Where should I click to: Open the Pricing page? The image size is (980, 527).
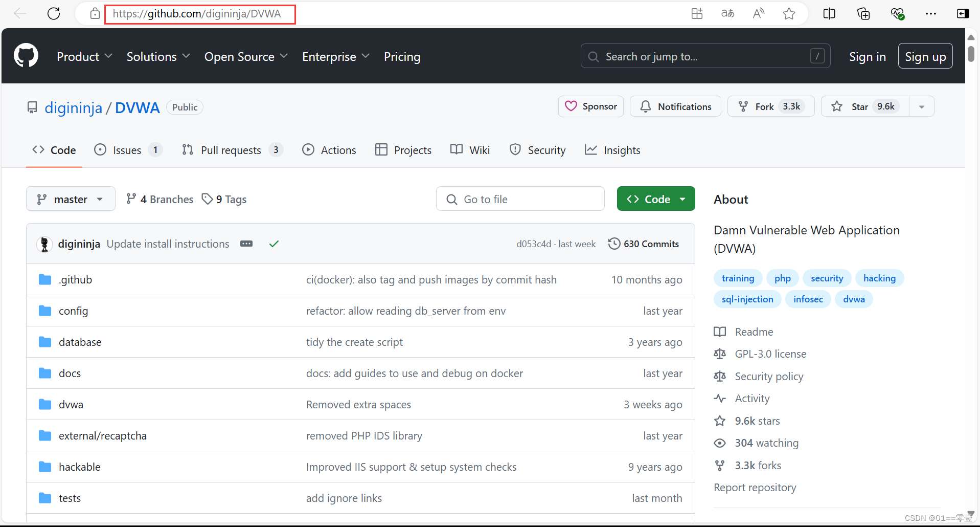[x=402, y=56]
